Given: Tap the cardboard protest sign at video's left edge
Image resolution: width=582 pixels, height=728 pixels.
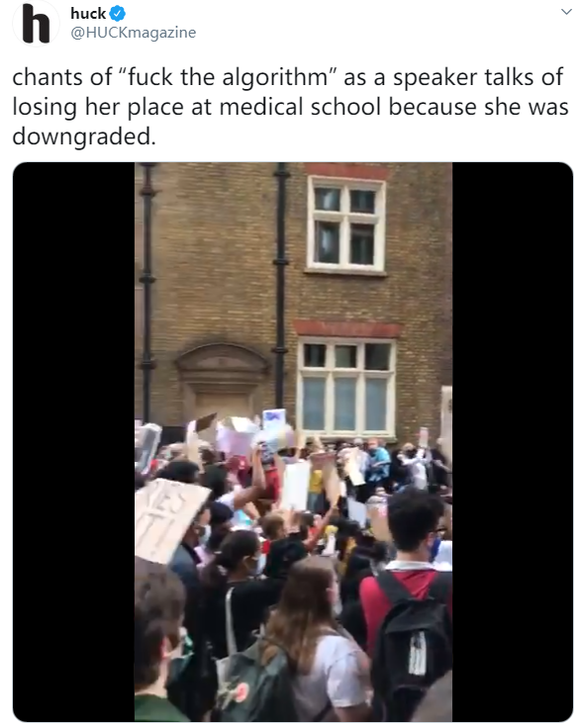Looking at the screenshot, I should (x=167, y=519).
